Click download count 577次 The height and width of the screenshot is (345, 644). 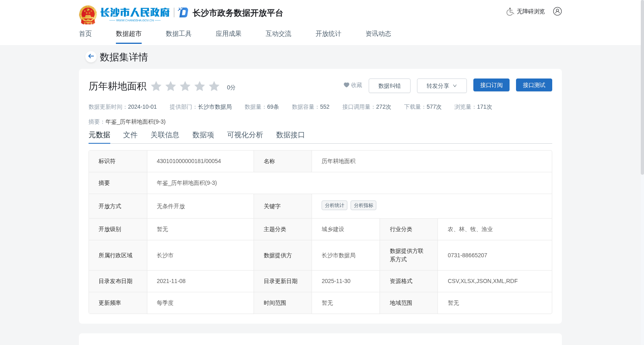coord(434,107)
